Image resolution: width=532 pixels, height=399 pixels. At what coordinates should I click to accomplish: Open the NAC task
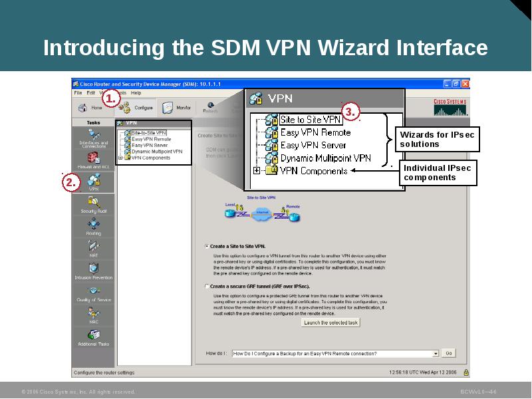(94, 315)
